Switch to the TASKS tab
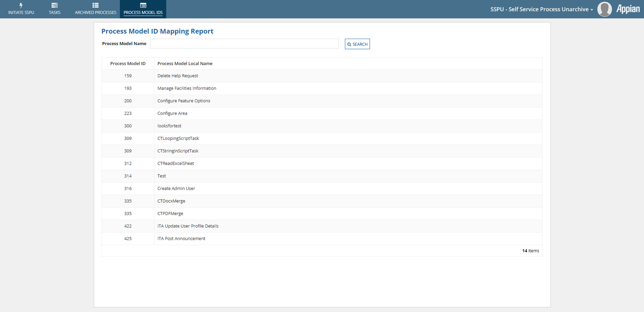Image resolution: width=644 pixels, height=312 pixels. [55, 9]
